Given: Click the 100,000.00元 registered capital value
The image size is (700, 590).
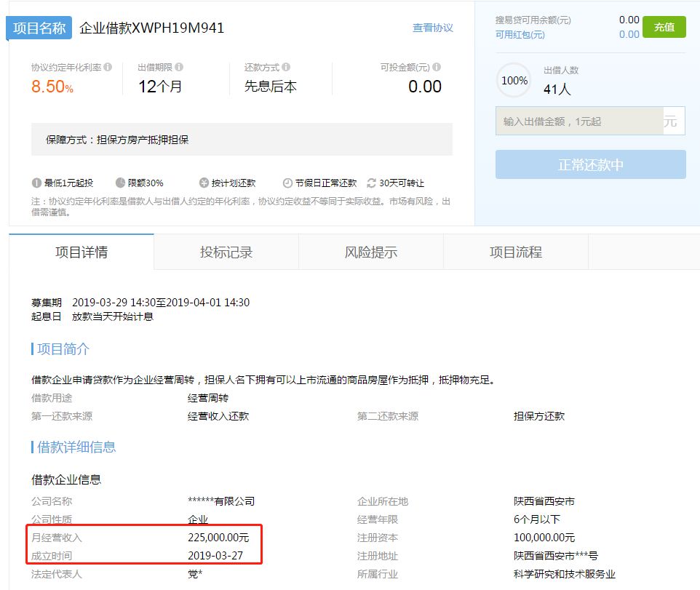Looking at the screenshot, I should pyautogui.click(x=544, y=538).
